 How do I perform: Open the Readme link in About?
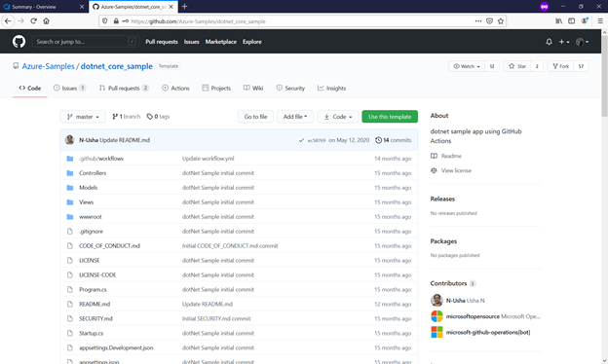[x=446, y=156]
